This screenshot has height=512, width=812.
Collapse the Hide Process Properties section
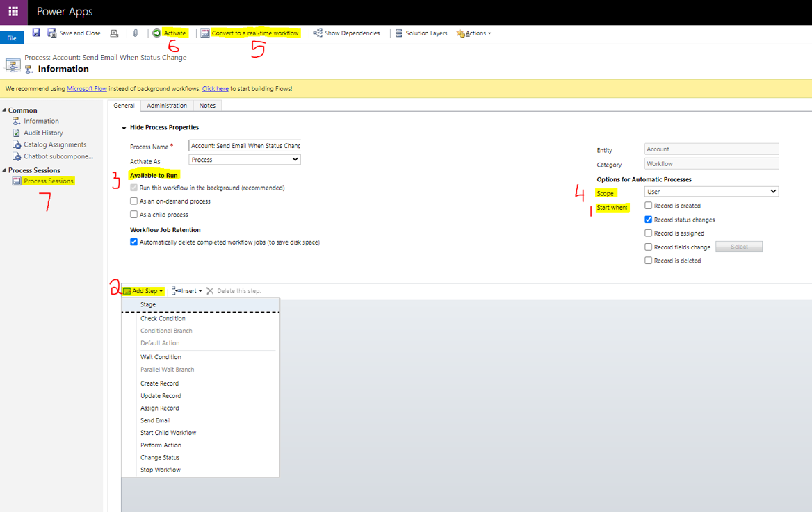click(x=124, y=128)
